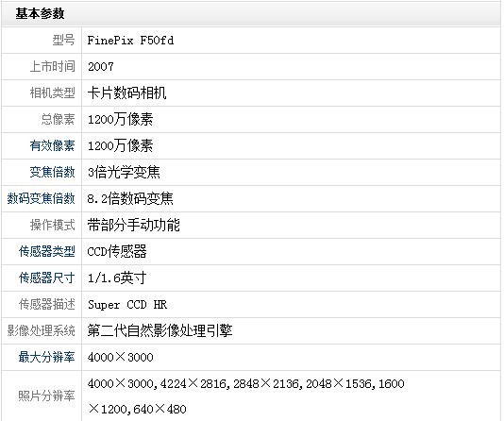Open the 变焦倍数 glossary link
This screenshot has width=504, height=421.
tap(53, 172)
